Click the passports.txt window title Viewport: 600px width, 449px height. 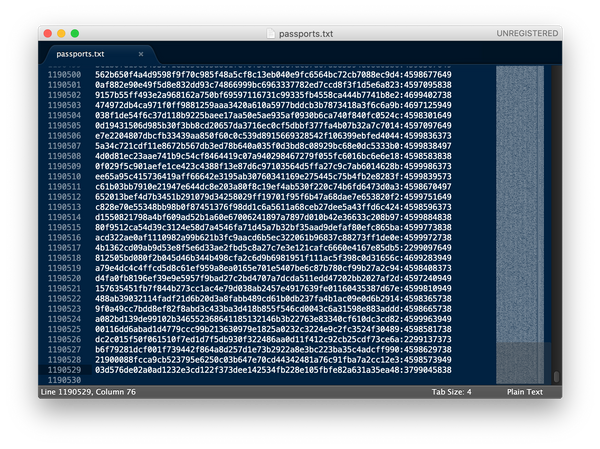(x=306, y=34)
